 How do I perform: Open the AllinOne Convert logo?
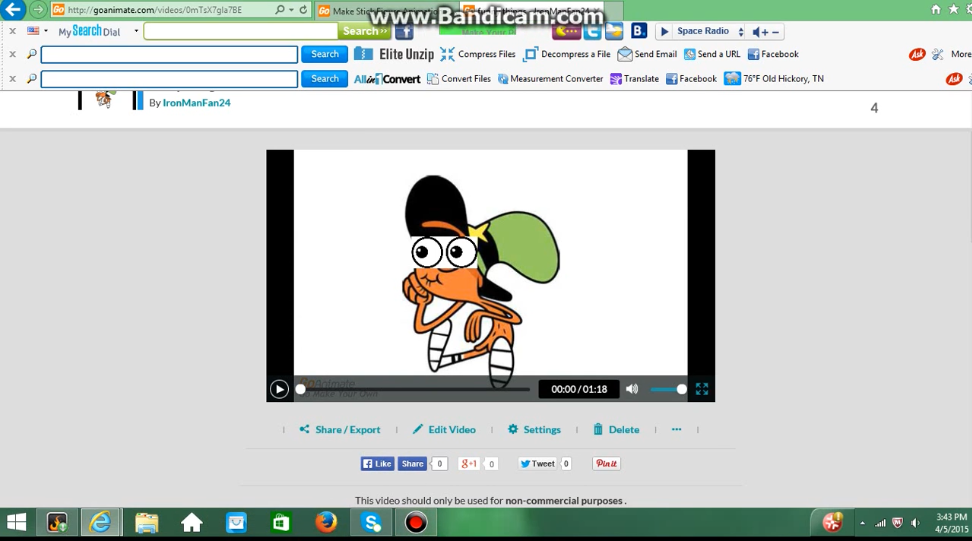(387, 79)
